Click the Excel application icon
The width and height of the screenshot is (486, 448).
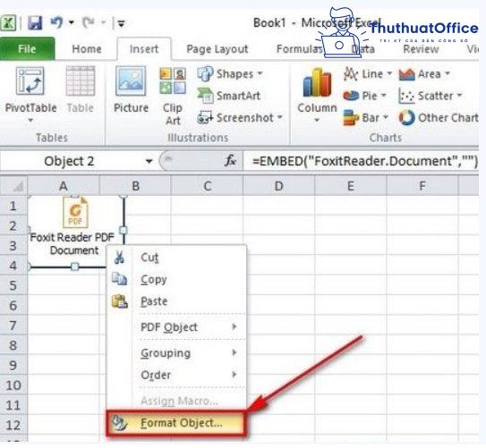8,23
